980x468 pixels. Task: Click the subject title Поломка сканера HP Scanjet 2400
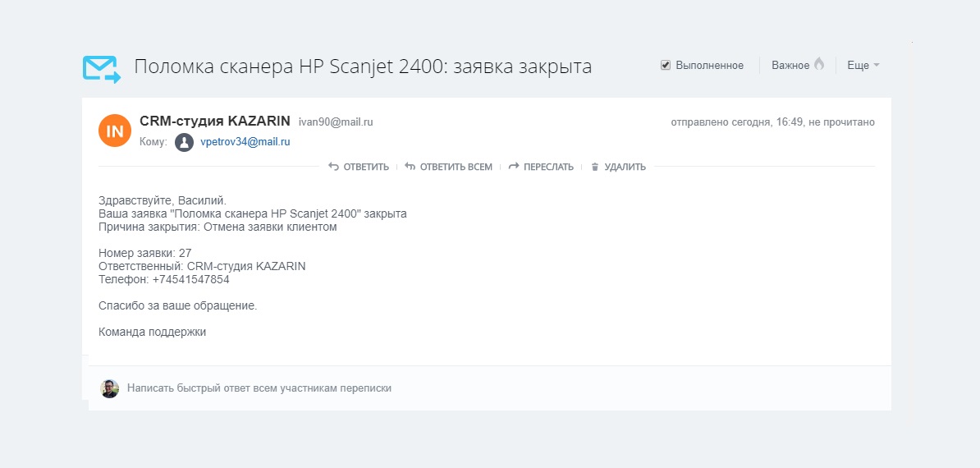coord(362,67)
